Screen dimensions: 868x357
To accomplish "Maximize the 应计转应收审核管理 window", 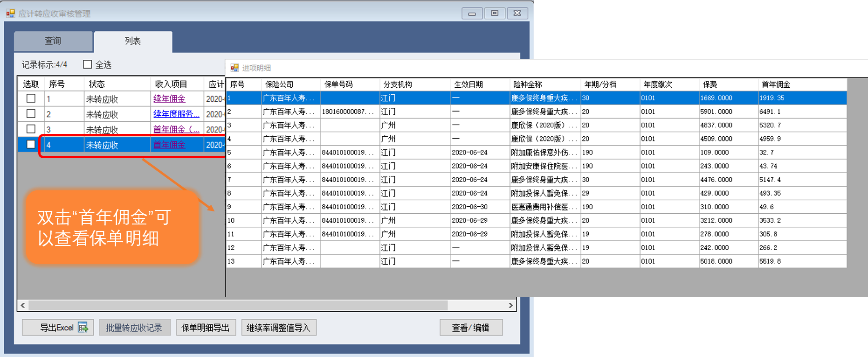I will (495, 14).
